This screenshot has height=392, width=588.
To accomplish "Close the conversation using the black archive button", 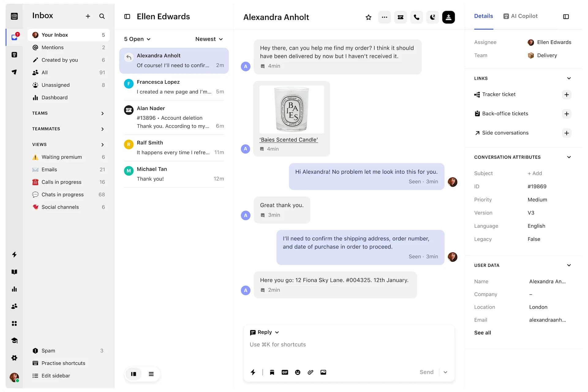I will (448, 17).
